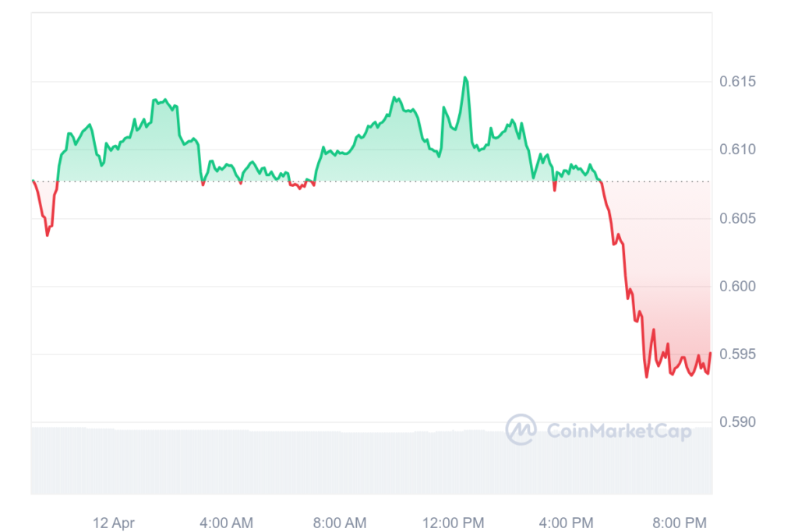The height and width of the screenshot is (532, 798).
Task: Click the 8:00 AM time label
Action: tap(340, 523)
